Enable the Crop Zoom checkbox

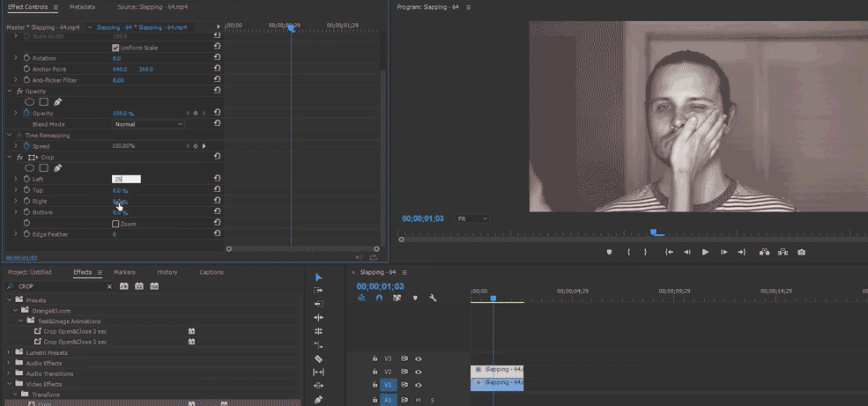click(115, 224)
